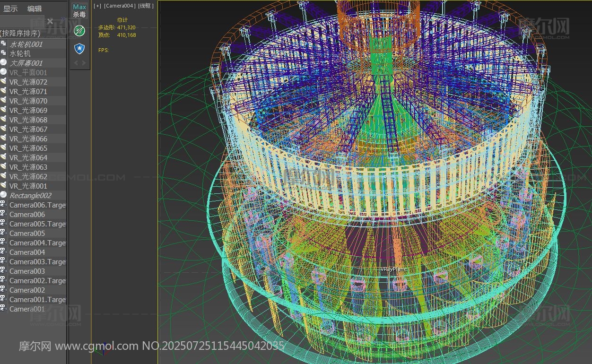Click the 总计 statistics heading
This screenshot has height=364, width=592.
click(122, 20)
